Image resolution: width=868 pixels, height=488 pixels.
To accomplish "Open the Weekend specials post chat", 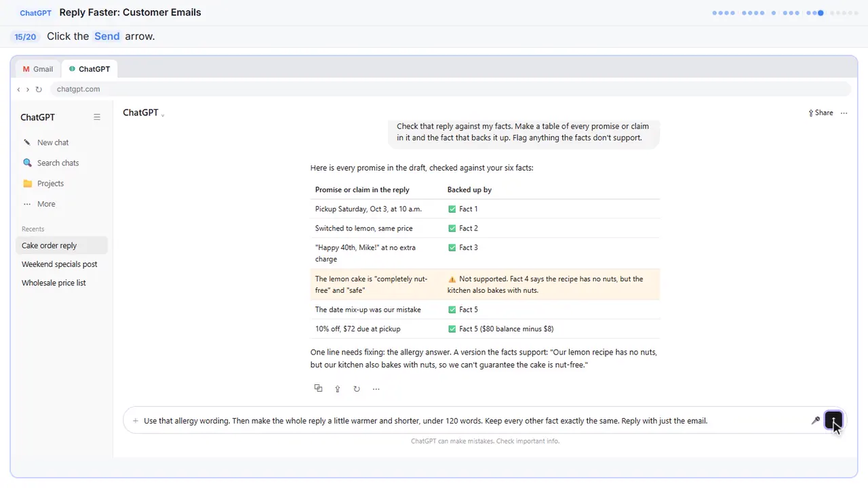I will [x=61, y=264].
